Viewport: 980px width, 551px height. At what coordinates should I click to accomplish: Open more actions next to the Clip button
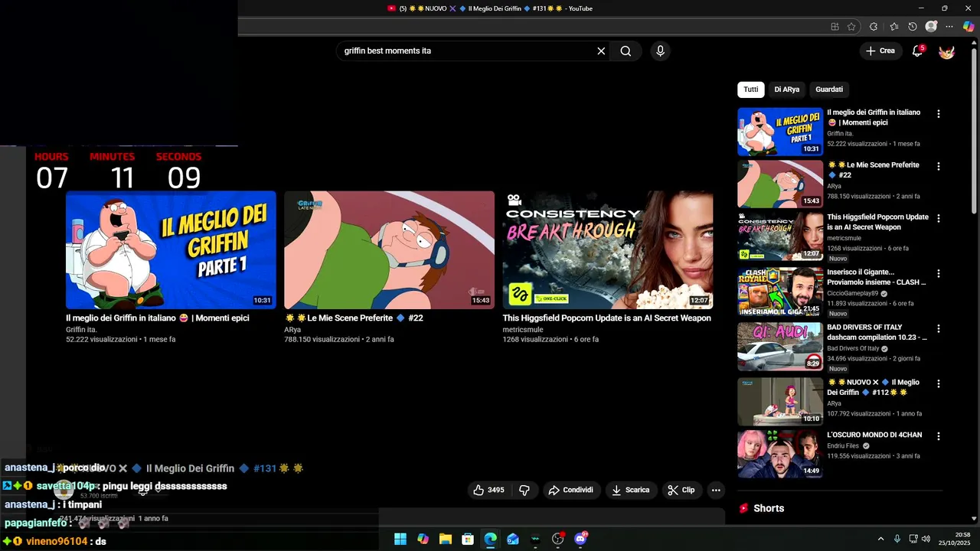[716, 490]
